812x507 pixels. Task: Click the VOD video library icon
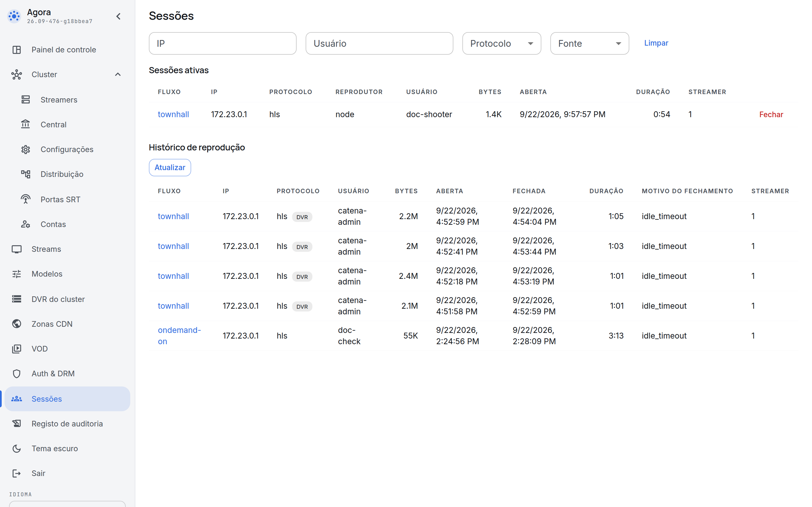[x=16, y=349]
